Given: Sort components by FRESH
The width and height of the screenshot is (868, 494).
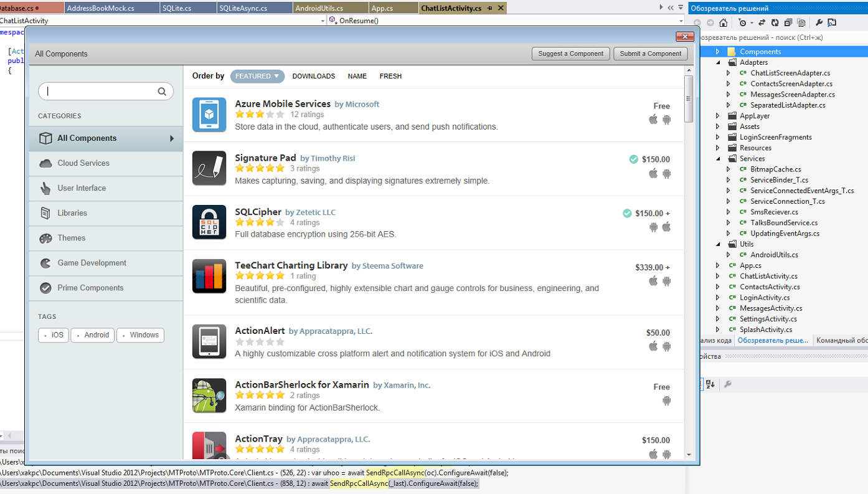Looking at the screenshot, I should [390, 76].
